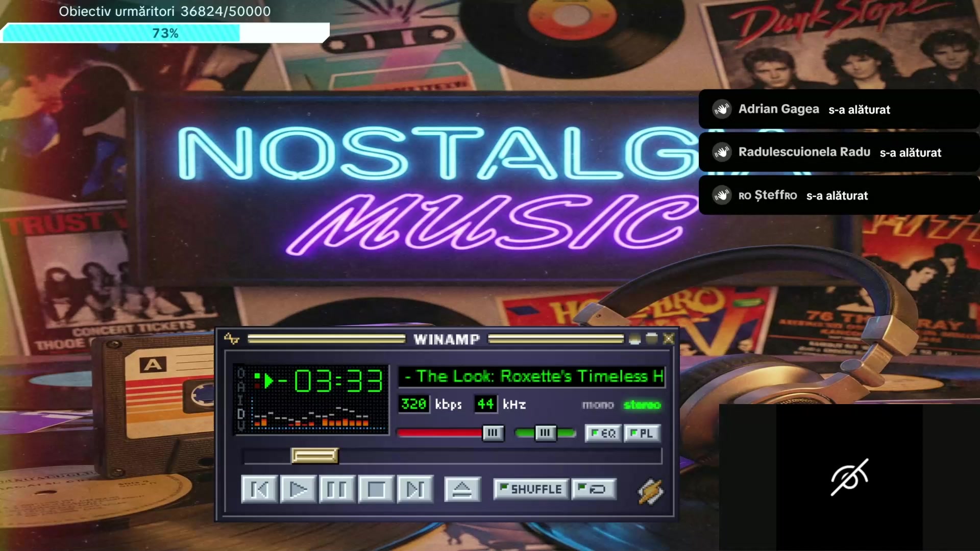980x551 pixels.
Task: Toggle the SHUFFLE button
Action: 531,489
